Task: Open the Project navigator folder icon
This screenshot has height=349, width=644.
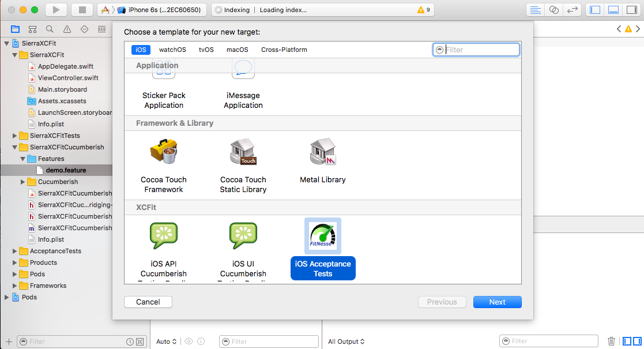Action: tap(15, 29)
